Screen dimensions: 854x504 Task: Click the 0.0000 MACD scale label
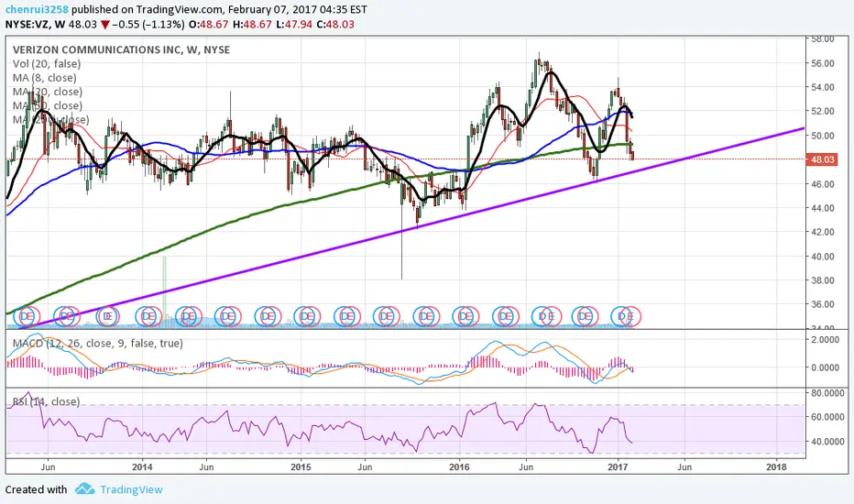825,367
